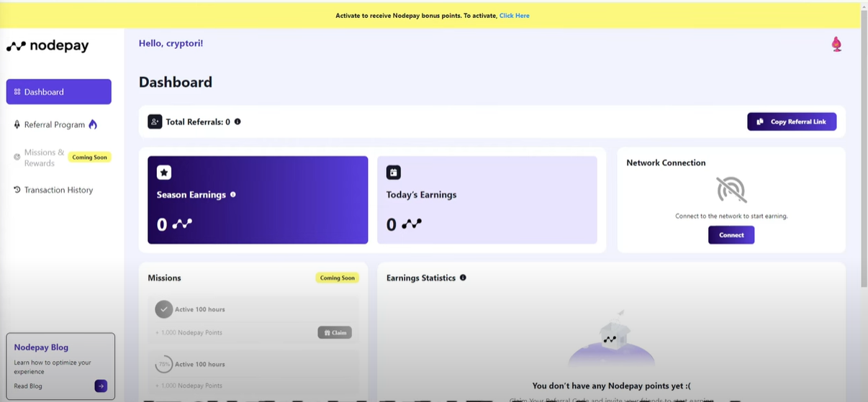Open the user avatar in top right
868x402 pixels.
click(836, 45)
